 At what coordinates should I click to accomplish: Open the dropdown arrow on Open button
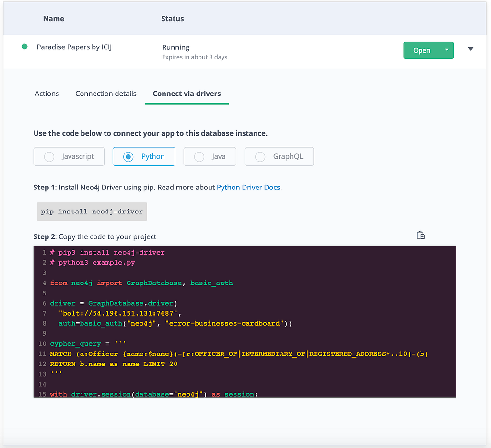pyautogui.click(x=447, y=50)
